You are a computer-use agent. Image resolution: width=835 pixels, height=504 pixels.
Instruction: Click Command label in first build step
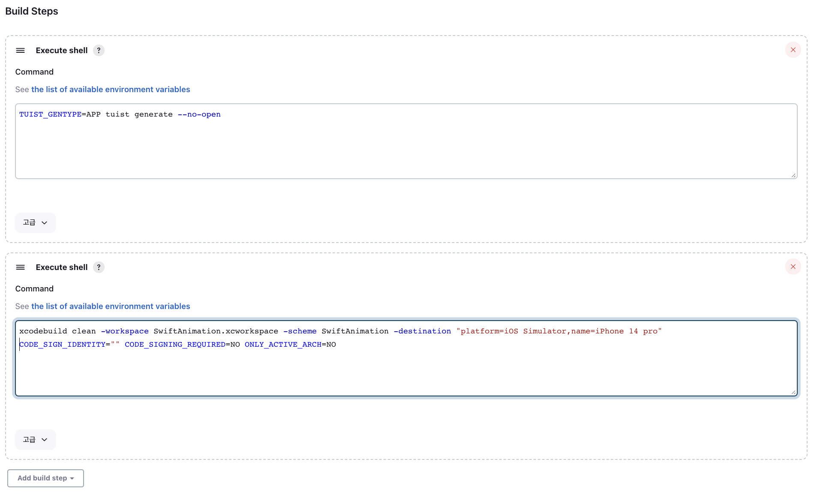[34, 72]
